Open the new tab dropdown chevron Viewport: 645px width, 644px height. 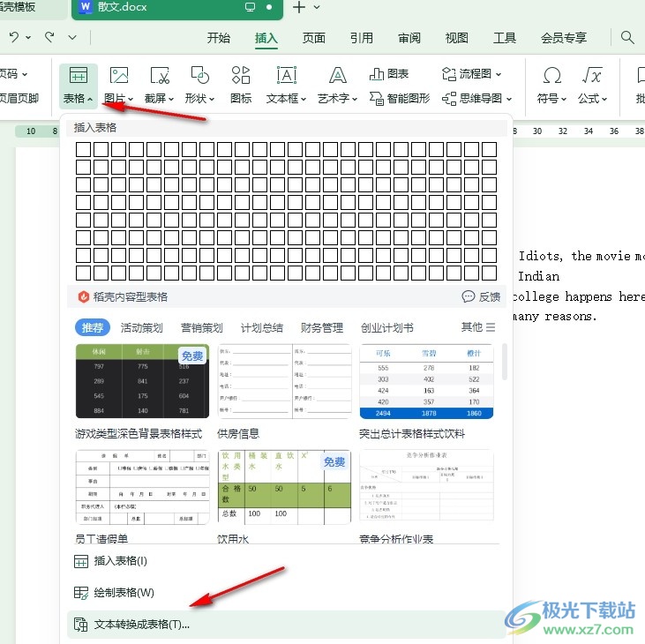click(317, 7)
